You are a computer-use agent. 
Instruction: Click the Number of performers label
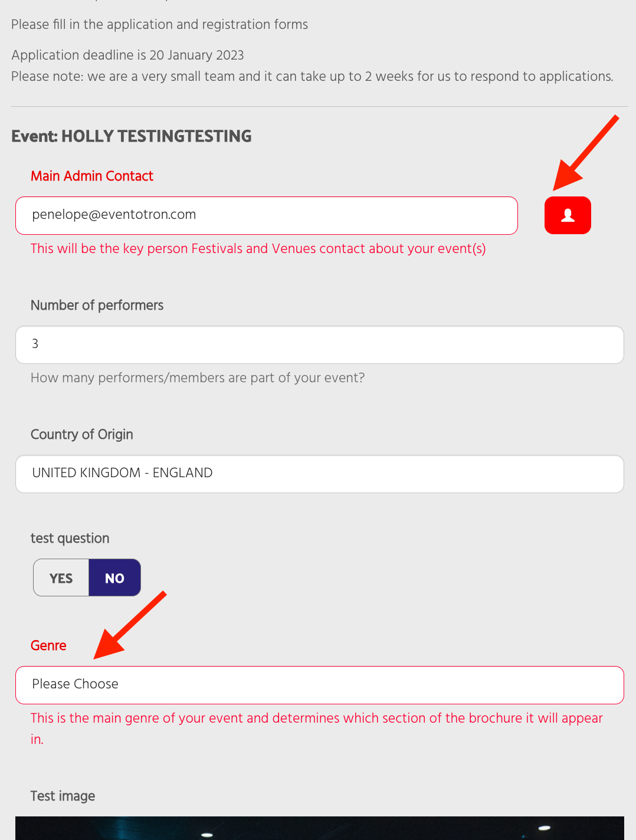click(97, 305)
